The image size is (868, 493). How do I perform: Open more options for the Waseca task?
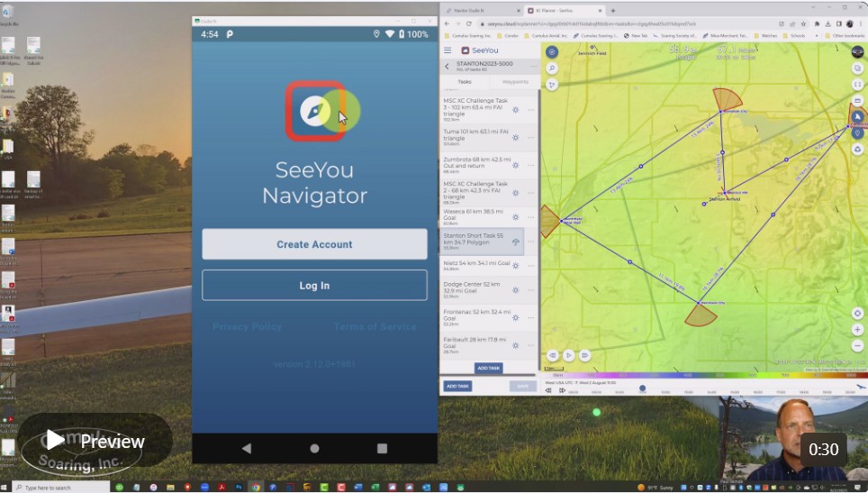pos(531,217)
